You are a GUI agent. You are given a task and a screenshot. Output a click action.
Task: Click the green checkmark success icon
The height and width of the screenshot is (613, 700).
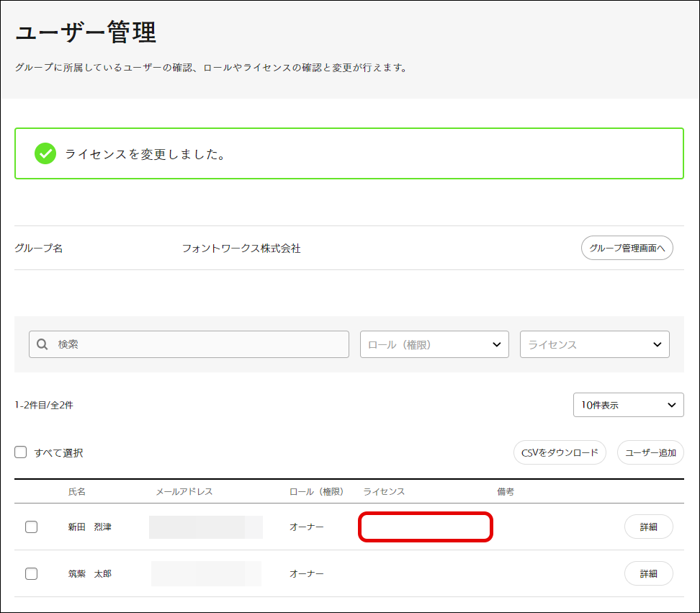(45, 153)
